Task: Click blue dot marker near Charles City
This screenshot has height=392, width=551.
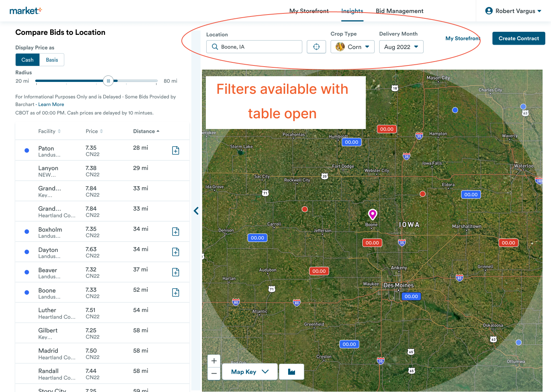Action: coord(523,106)
